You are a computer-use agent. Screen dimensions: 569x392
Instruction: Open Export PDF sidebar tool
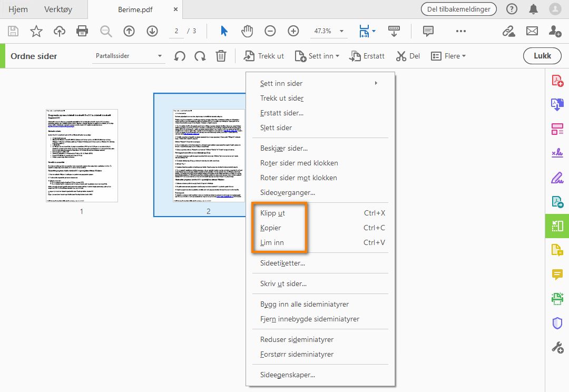(557, 104)
